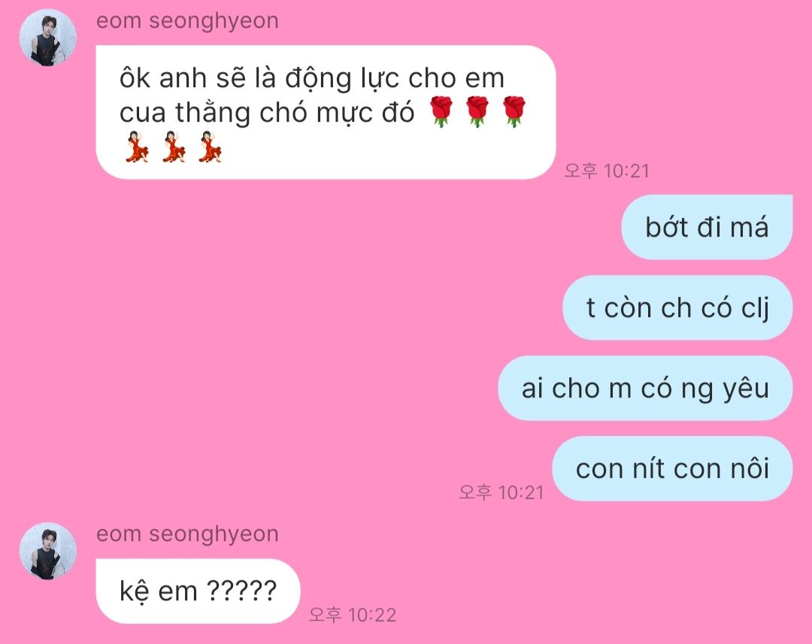812x644 pixels.
Task: Select the 't còn ch có clj' message
Action: pos(677,307)
